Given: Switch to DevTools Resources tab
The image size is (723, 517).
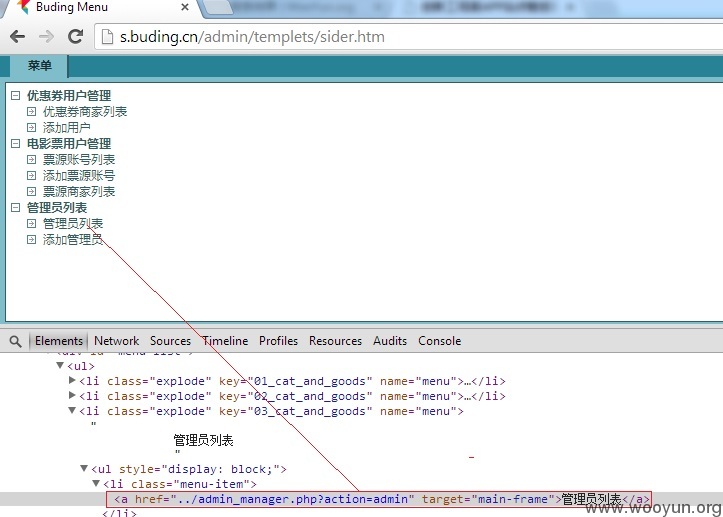Looking at the screenshot, I should point(335,341).
